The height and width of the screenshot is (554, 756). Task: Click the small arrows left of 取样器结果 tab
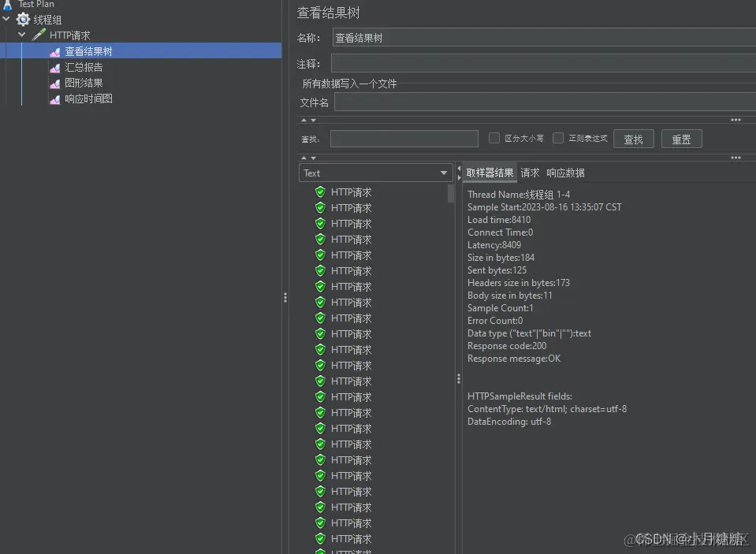coord(459,173)
